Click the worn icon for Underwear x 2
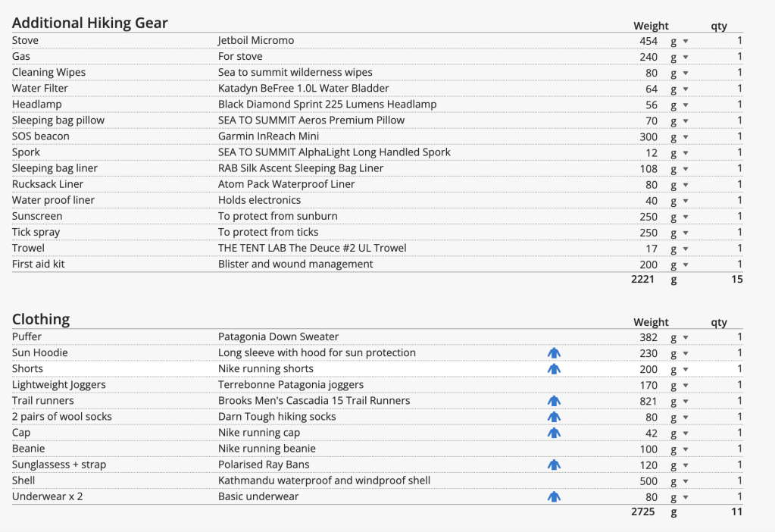The image size is (775, 532). point(554,497)
